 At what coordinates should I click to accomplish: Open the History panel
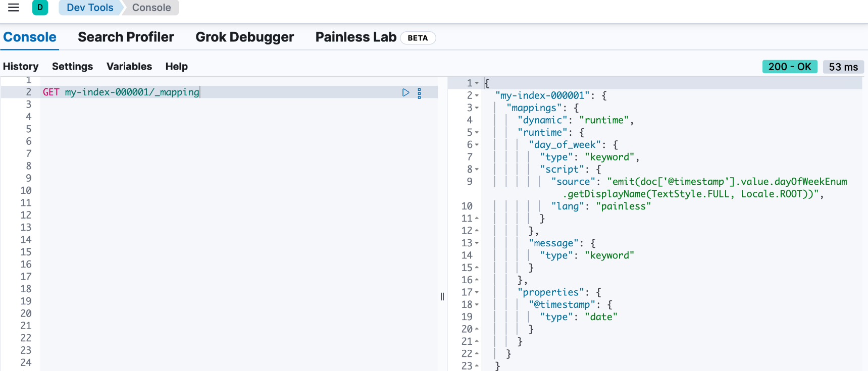(x=21, y=67)
